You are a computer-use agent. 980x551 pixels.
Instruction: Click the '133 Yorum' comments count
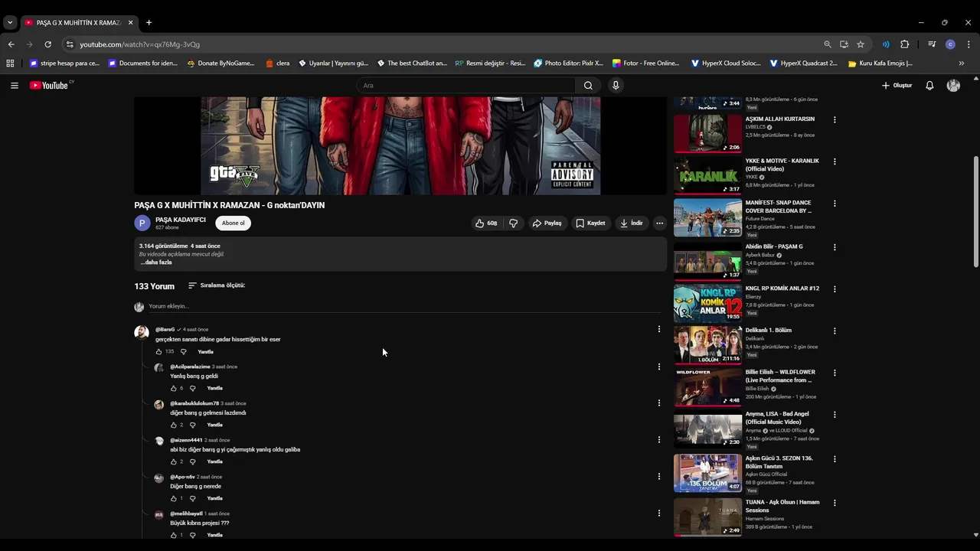154,286
